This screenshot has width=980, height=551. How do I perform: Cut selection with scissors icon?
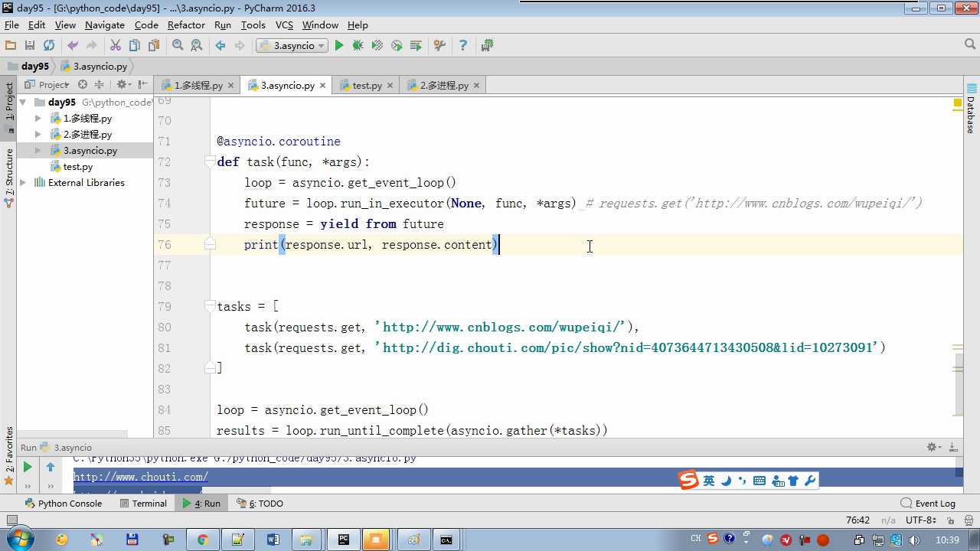coord(116,46)
